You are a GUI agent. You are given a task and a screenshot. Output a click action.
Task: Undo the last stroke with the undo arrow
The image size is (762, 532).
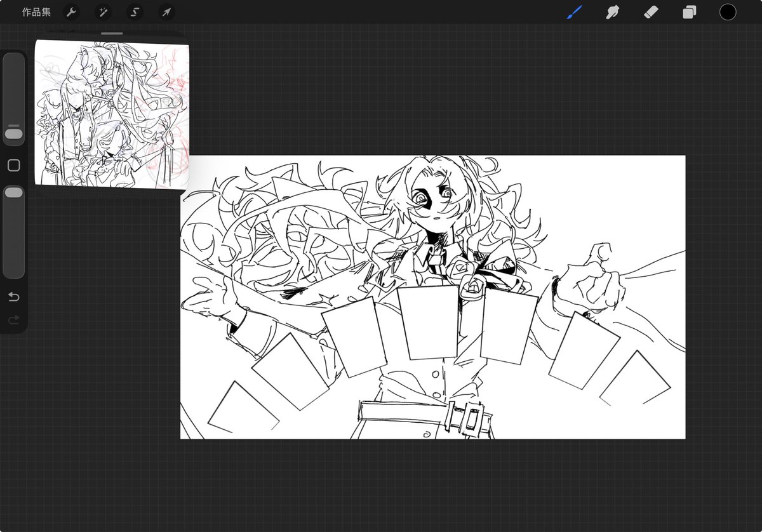tap(13, 297)
